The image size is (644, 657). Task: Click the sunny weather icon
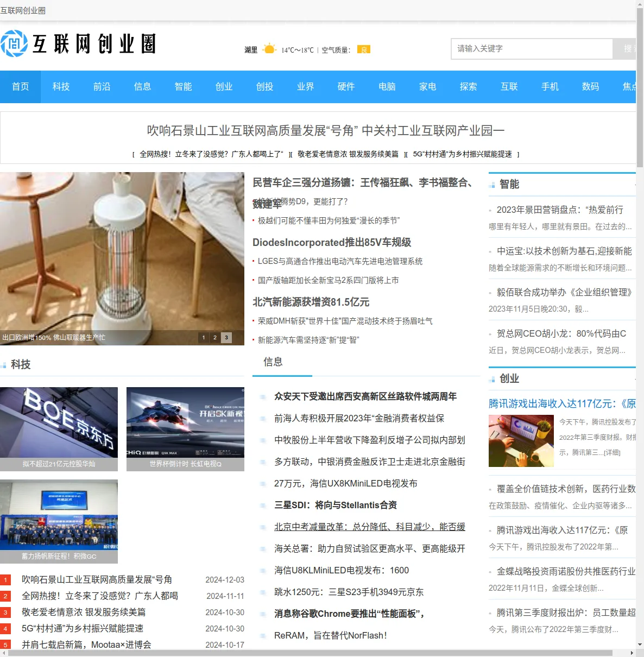click(269, 49)
